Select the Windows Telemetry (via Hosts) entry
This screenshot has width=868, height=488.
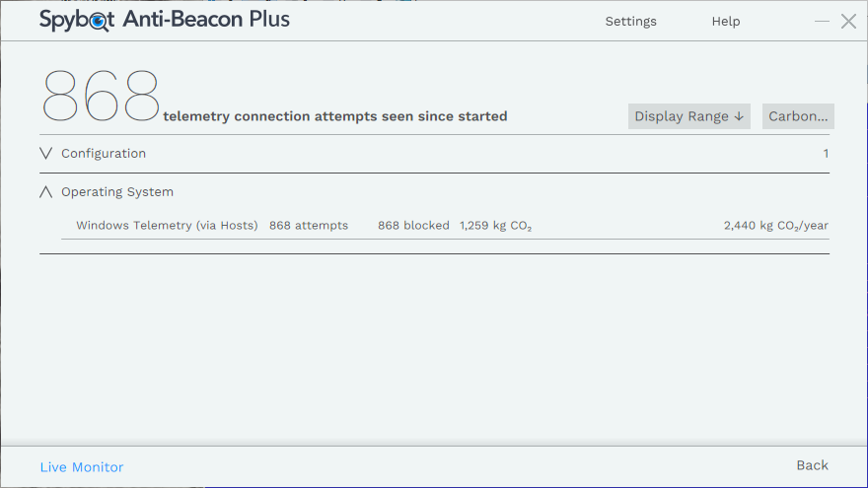coord(167,226)
